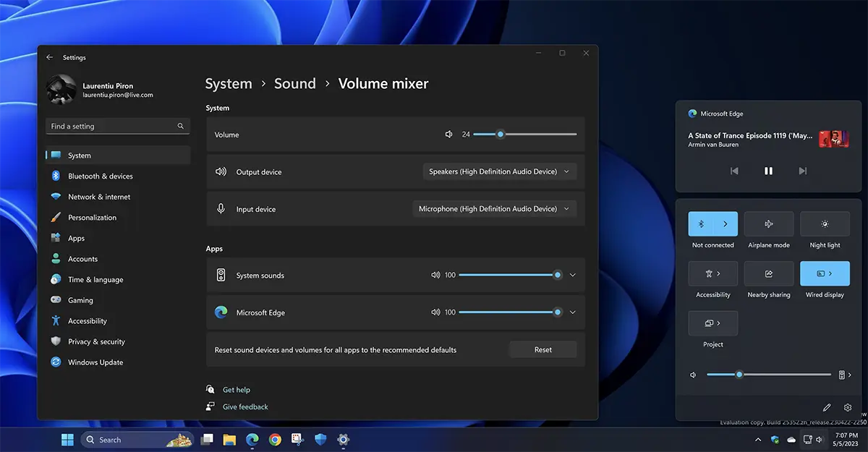The width and height of the screenshot is (868, 452).
Task: Adjust quick settings volume slider
Action: [769, 375]
